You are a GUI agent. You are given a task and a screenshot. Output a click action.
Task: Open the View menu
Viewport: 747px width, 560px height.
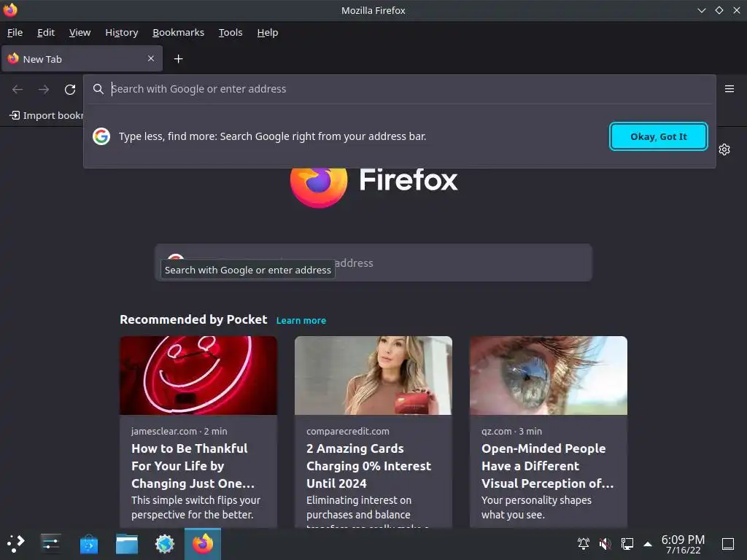point(80,32)
